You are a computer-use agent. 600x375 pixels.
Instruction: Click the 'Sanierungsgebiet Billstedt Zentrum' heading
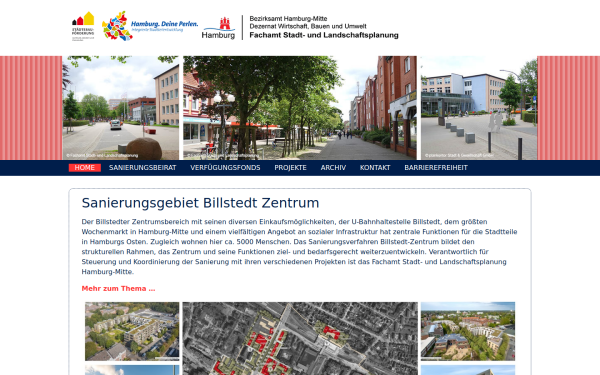[200, 203]
